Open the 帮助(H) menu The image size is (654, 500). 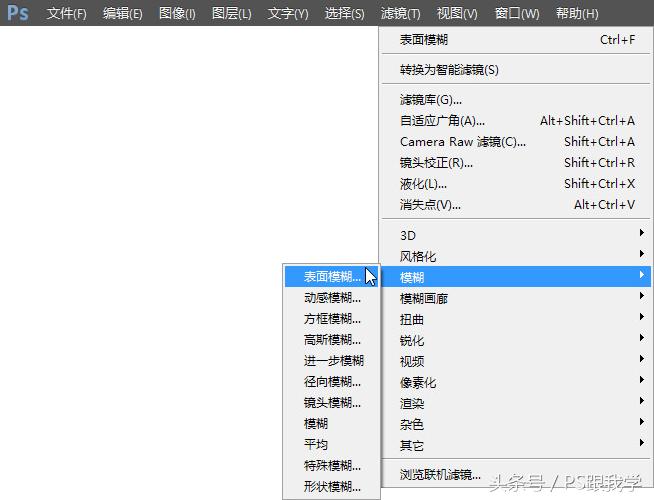(577, 13)
